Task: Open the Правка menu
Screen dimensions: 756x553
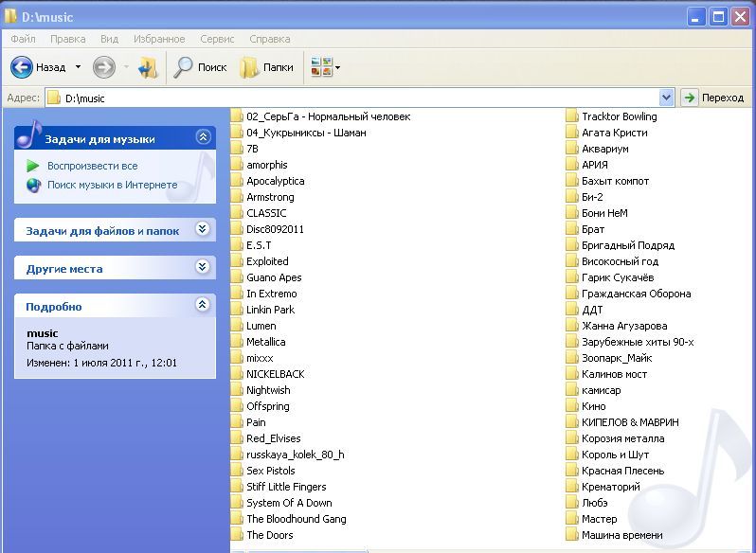Action: coord(68,39)
